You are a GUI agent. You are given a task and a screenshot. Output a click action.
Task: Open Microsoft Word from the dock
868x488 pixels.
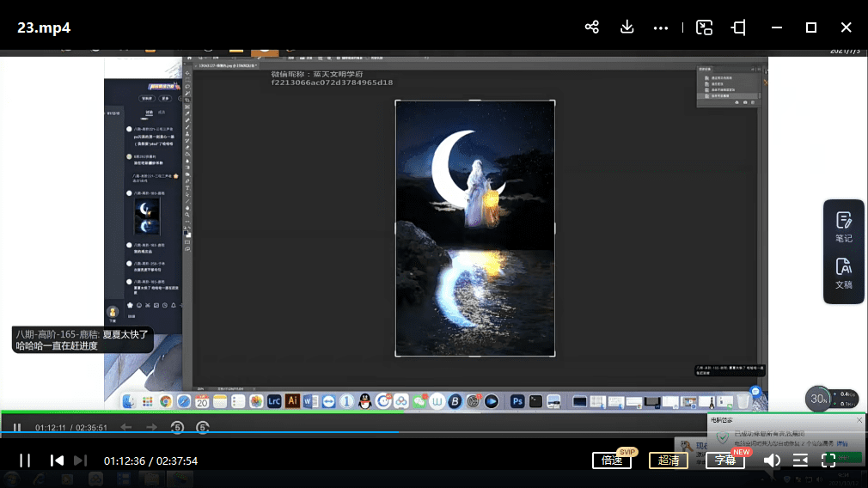310,402
